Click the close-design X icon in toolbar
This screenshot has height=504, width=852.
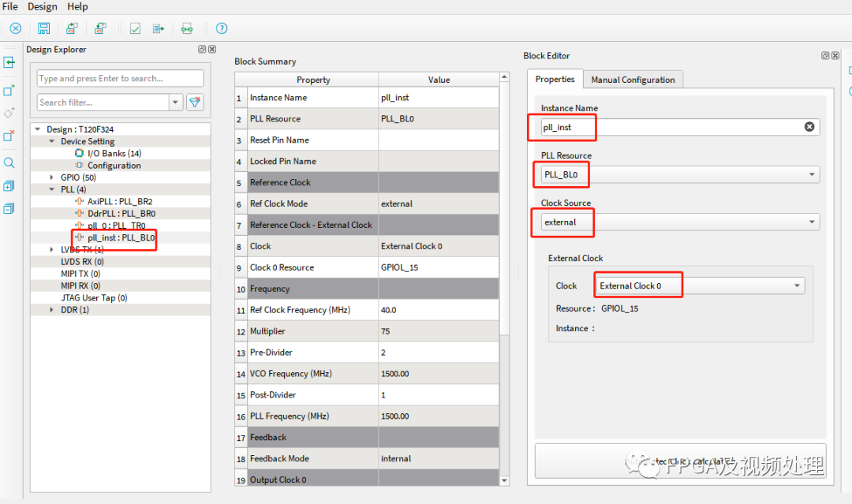[x=16, y=28]
